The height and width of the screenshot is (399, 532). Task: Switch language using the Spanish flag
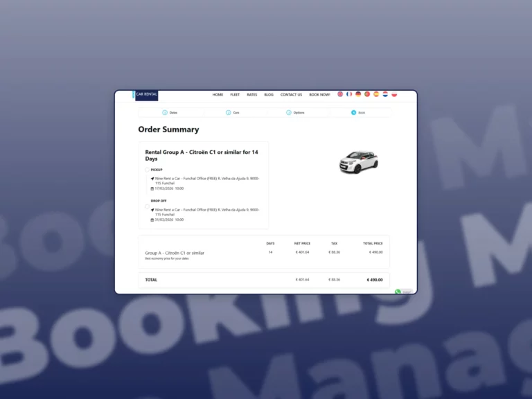coord(376,94)
